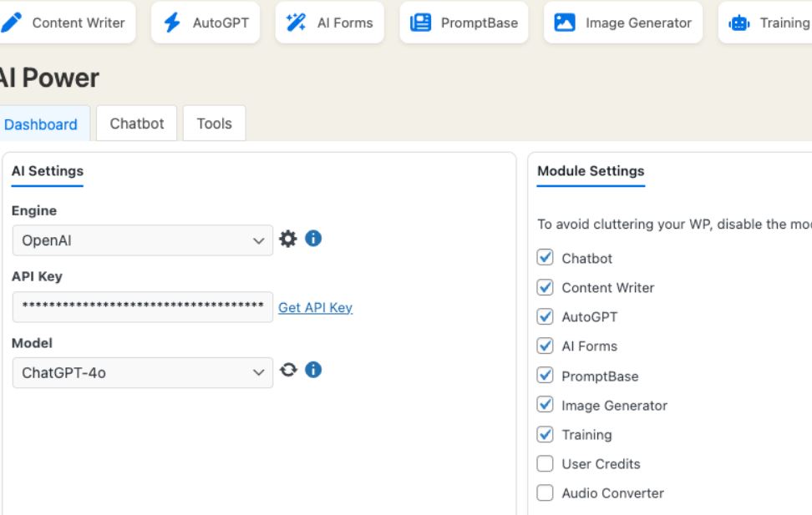Click the AI Forms magic wand icon

(x=296, y=23)
